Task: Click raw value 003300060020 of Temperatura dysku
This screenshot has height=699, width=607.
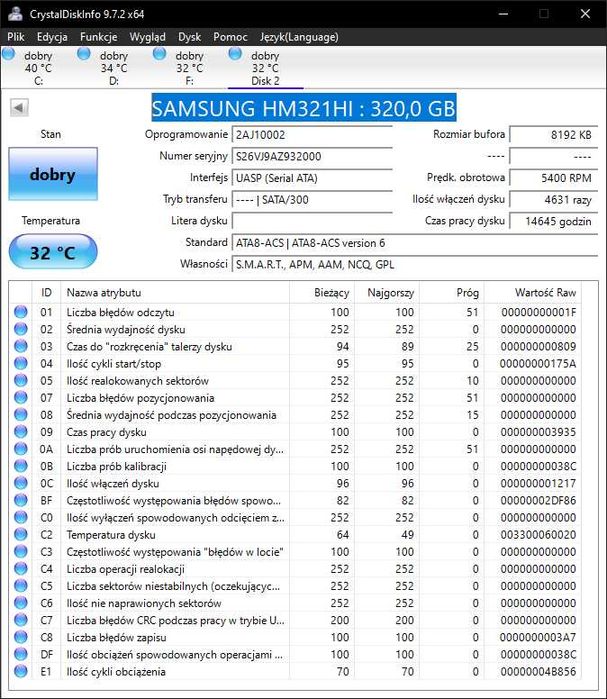Action: [x=538, y=535]
